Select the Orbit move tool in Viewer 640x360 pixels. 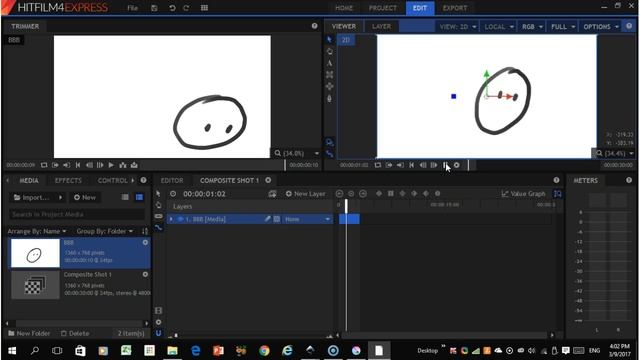[x=329, y=87]
